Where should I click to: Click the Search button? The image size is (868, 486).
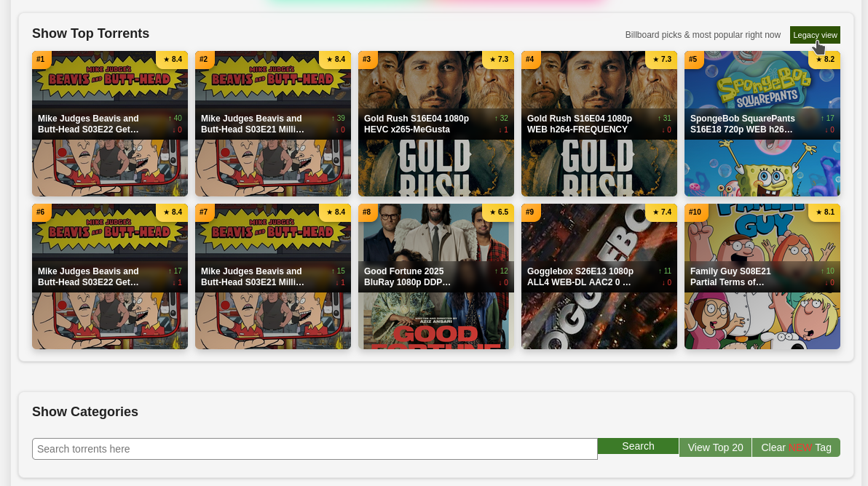coord(638,446)
